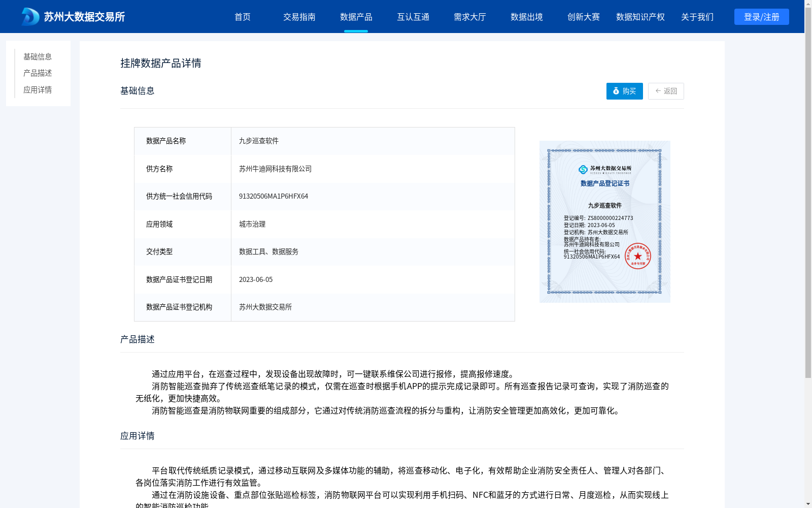Click the 挂牌数据产品详情 page heading

(161, 63)
